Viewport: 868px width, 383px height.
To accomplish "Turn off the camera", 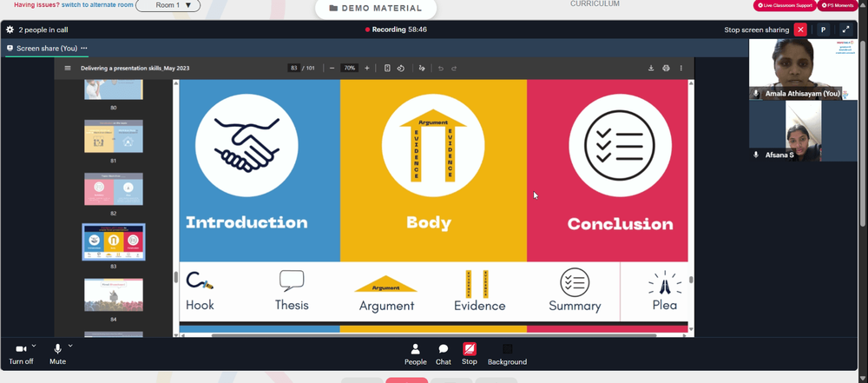I will tap(21, 353).
